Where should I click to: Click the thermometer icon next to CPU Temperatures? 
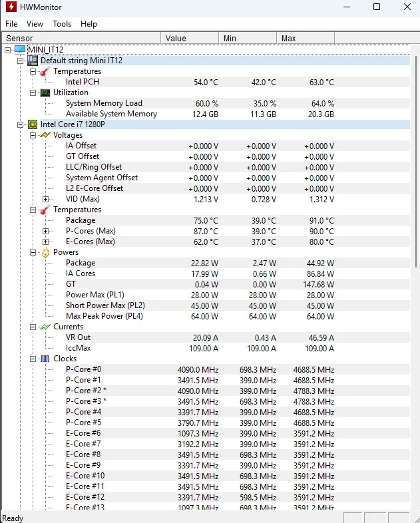[x=45, y=210]
